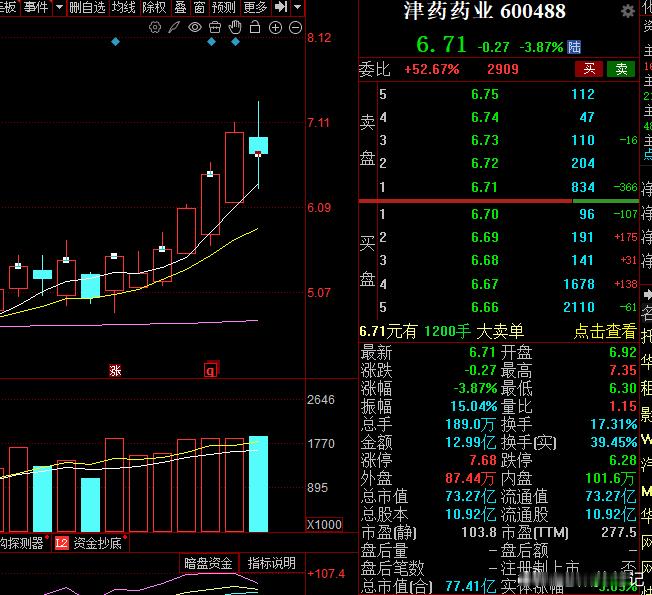Click 跌停 price 6.28
652x595 pixels.
pyautogui.click(x=623, y=460)
